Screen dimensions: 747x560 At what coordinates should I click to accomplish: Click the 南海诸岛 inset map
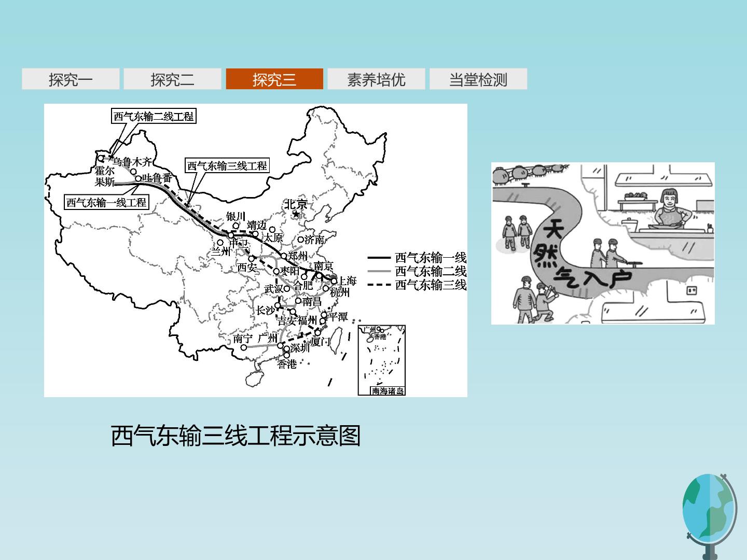point(382,360)
